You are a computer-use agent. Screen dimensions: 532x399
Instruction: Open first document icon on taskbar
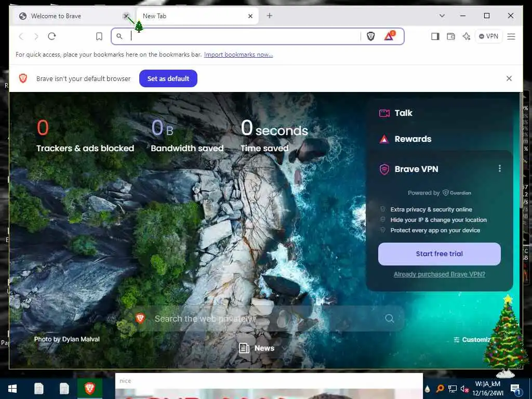pos(38,389)
